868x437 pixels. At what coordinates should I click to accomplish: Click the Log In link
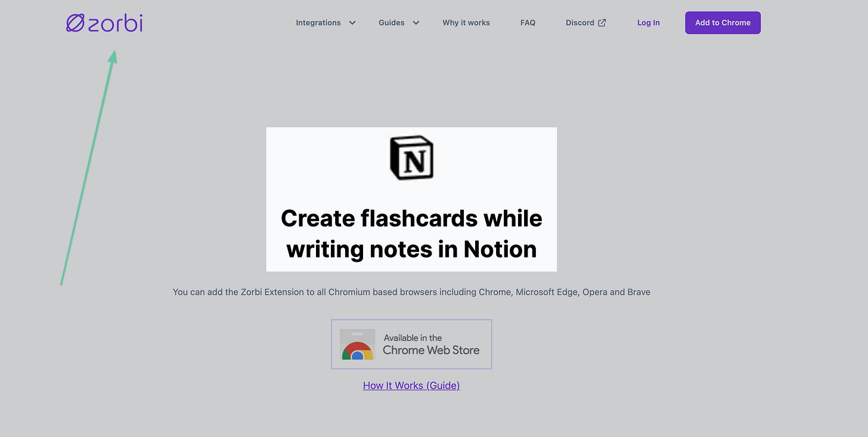(x=649, y=23)
